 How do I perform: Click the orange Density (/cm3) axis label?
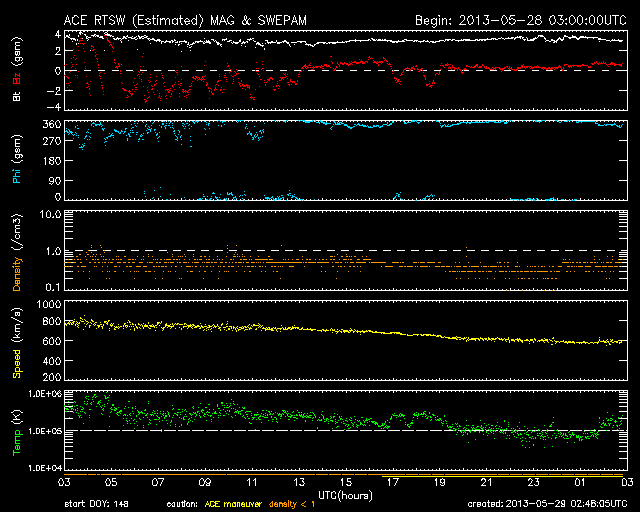(18, 258)
